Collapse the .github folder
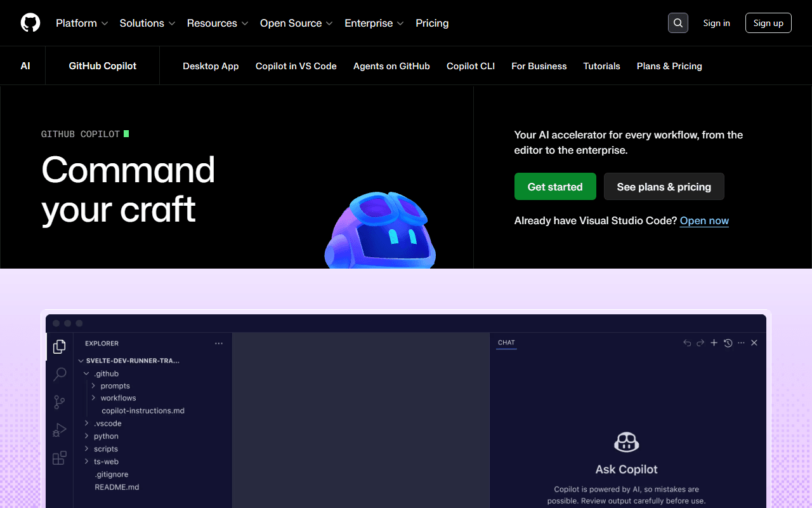The image size is (812, 508). coord(101,373)
